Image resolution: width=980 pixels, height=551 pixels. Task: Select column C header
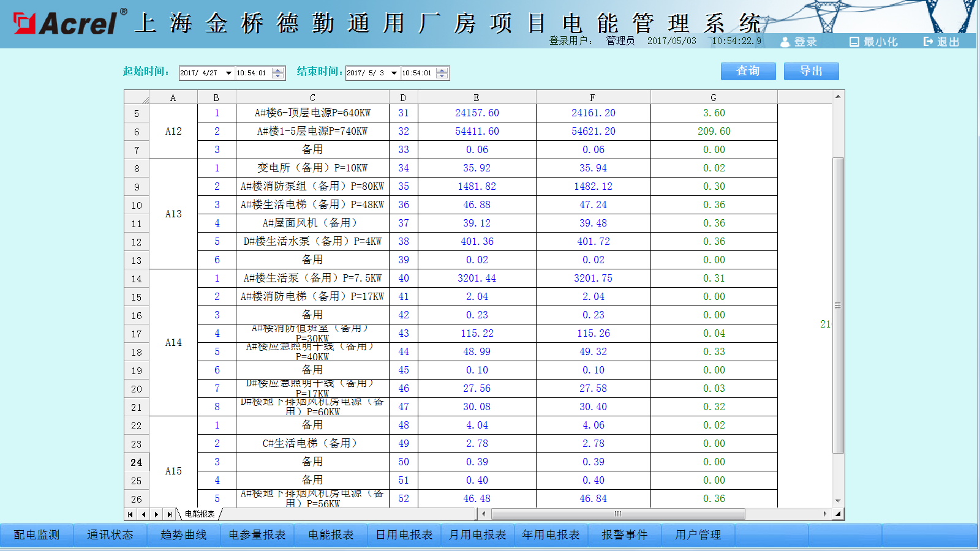tap(312, 98)
